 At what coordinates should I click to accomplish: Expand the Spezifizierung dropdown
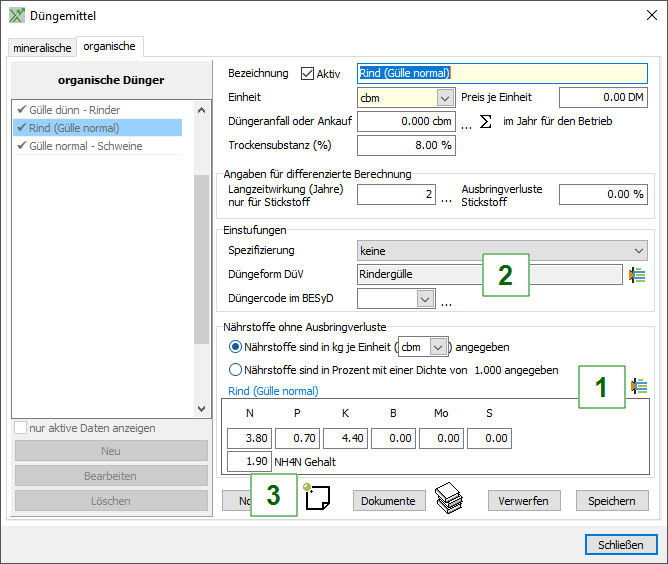pyautogui.click(x=638, y=251)
